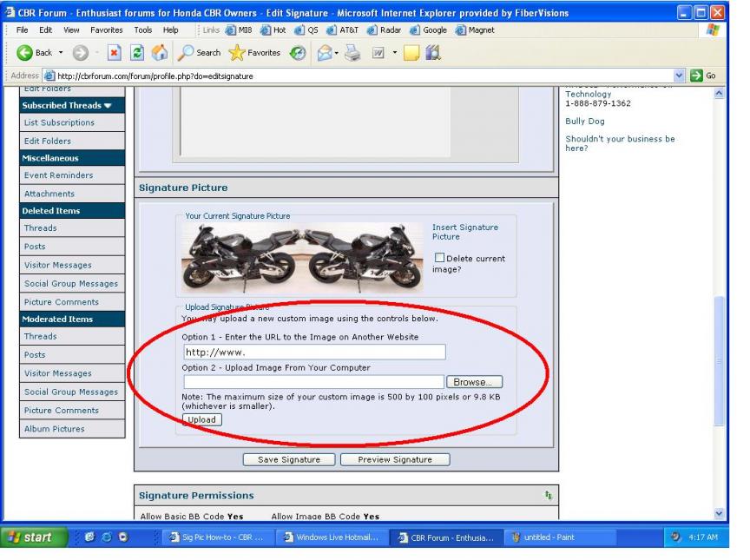This screenshot has height=560, width=750.
Task: Click the image URL input field
Action: 314,352
